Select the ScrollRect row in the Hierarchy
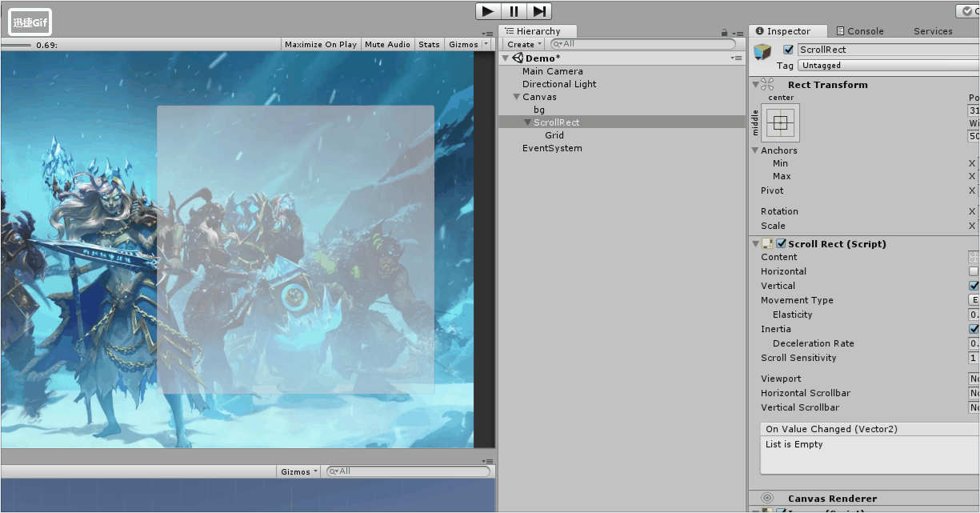Screen dimensions: 980x513 click(x=622, y=122)
